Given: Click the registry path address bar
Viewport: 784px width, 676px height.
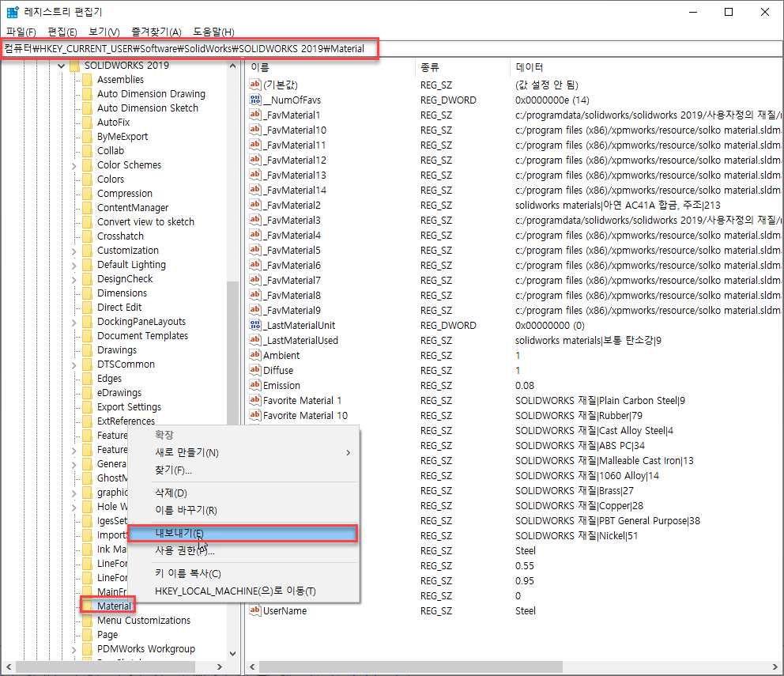Looking at the screenshot, I should 392,48.
